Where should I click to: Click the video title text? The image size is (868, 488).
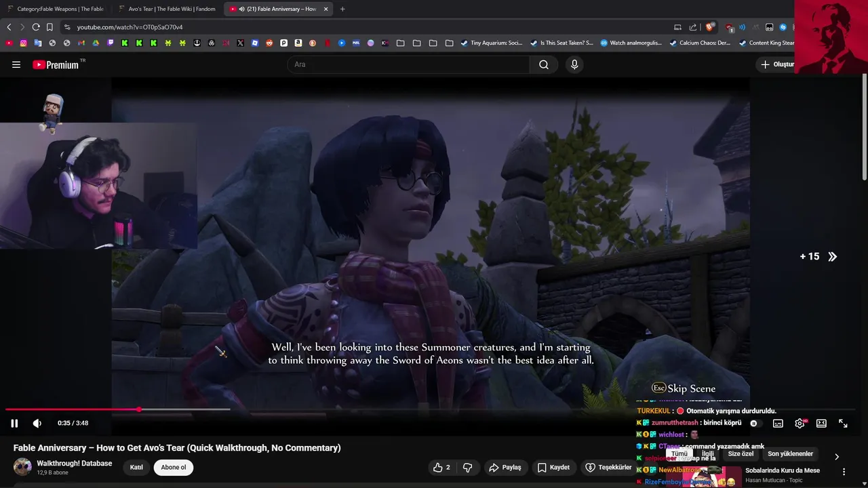coord(177,448)
